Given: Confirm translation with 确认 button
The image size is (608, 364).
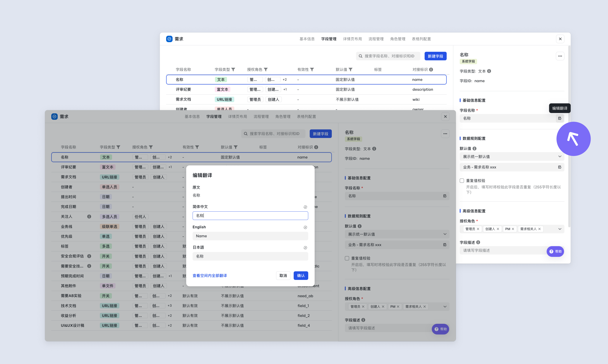Looking at the screenshot, I should point(301,276).
